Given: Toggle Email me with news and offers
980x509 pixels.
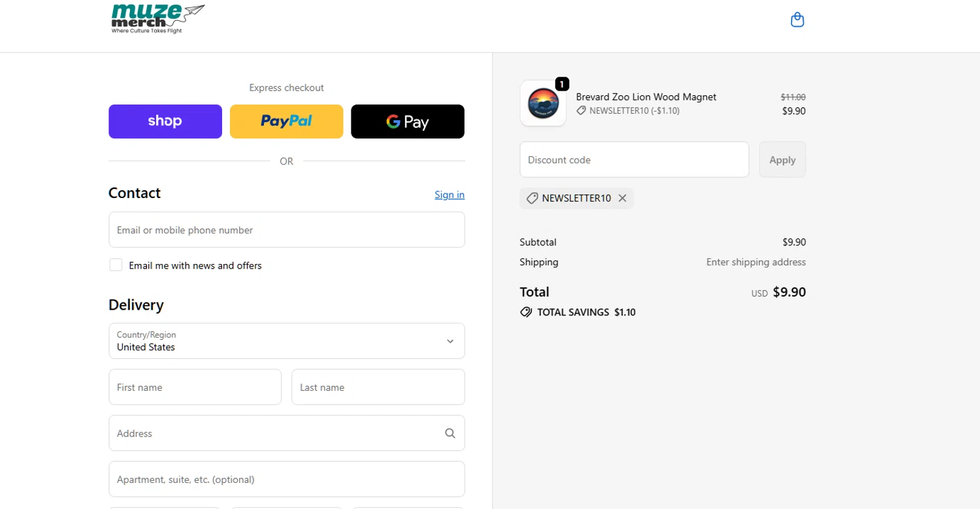Looking at the screenshot, I should (x=116, y=265).
